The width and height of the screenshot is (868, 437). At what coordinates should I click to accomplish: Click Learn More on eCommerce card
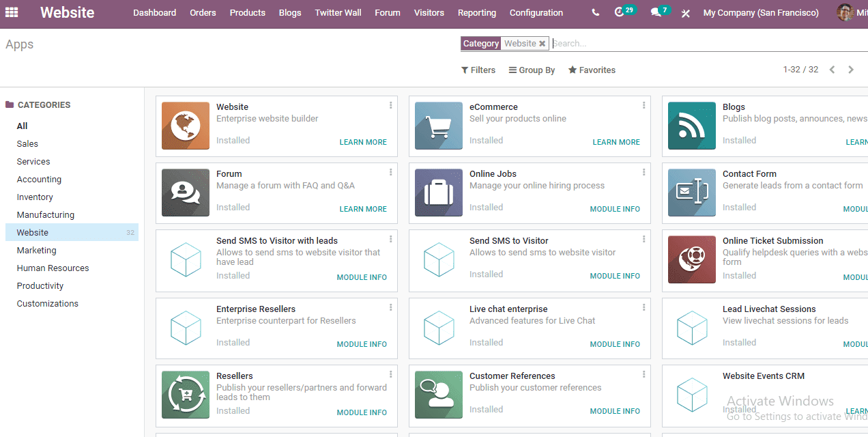point(616,142)
